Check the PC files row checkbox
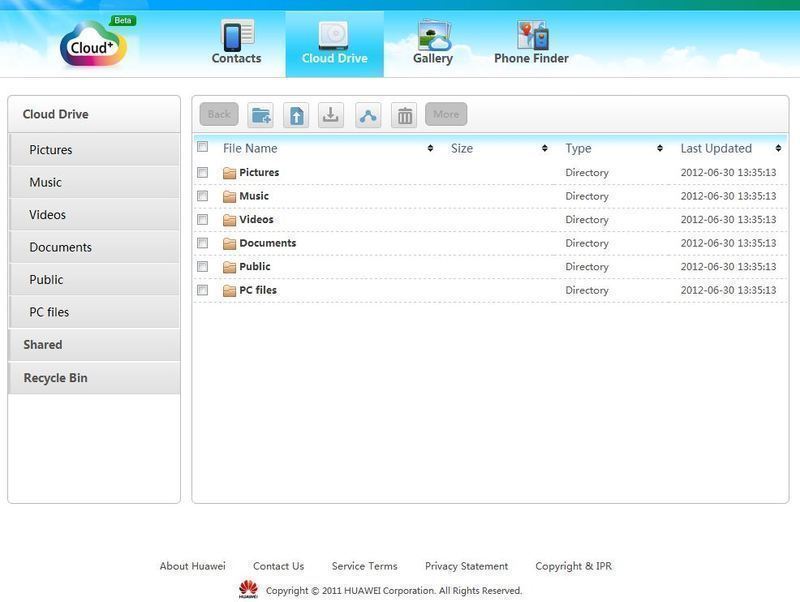This screenshot has height=602, width=800. [203, 290]
